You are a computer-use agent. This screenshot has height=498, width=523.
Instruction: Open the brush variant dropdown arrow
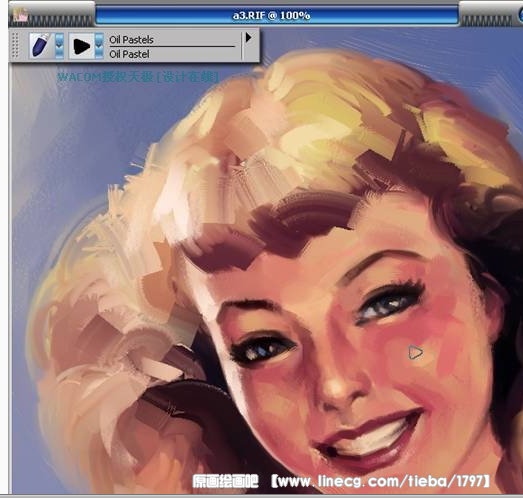(99, 46)
